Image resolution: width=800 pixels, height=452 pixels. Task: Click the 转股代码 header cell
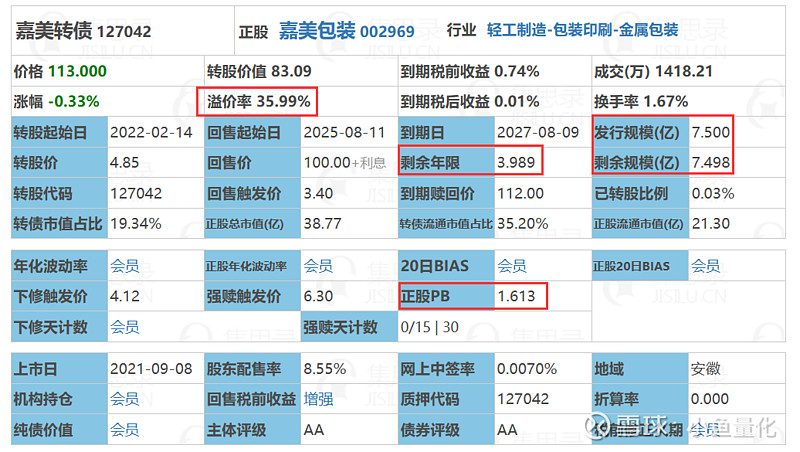coord(59,193)
